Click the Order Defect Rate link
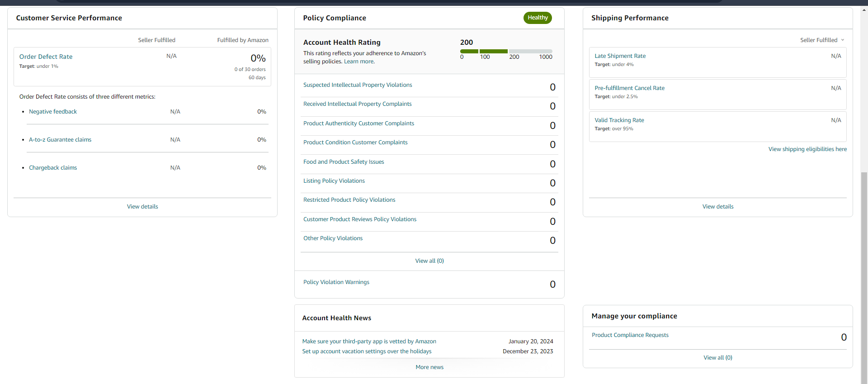Viewport: 868px width, 384px height. tap(46, 57)
